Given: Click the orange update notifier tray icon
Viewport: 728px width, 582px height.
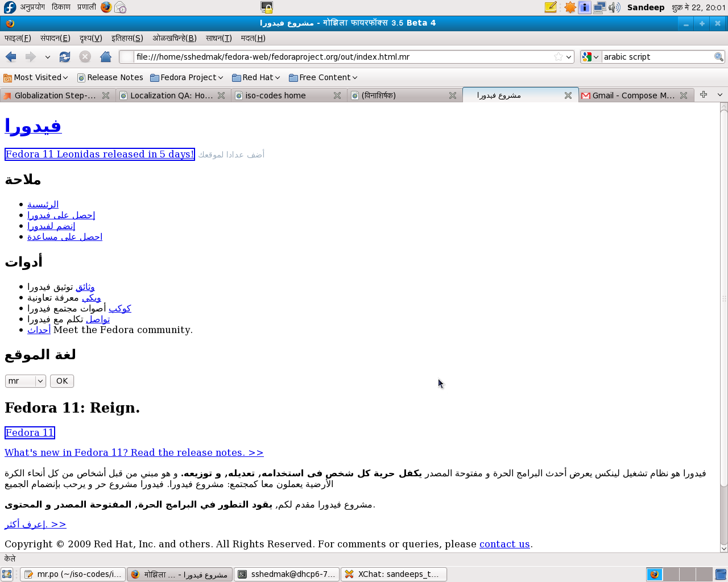Looking at the screenshot, I should tap(570, 7).
